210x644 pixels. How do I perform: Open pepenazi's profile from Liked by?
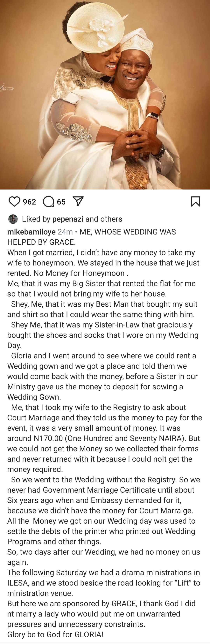pyautogui.click(x=68, y=219)
